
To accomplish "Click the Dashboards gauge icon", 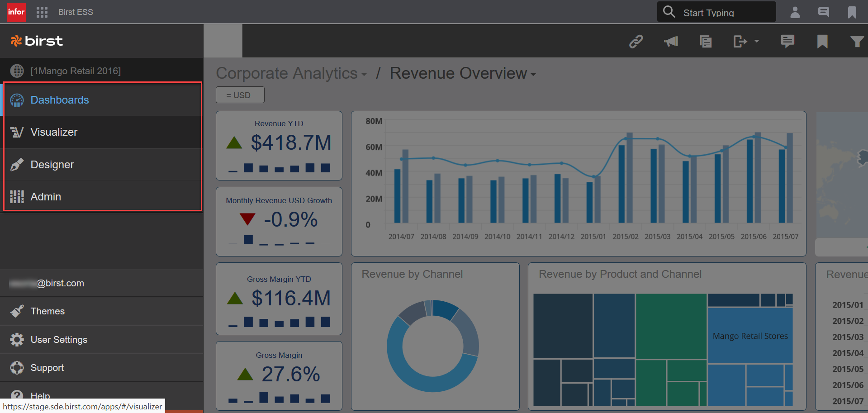I will point(17,100).
